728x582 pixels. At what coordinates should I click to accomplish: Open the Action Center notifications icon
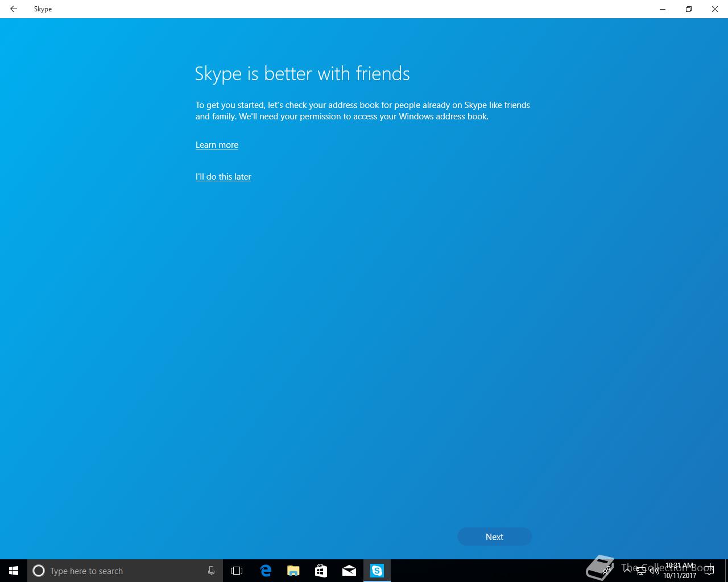709,571
